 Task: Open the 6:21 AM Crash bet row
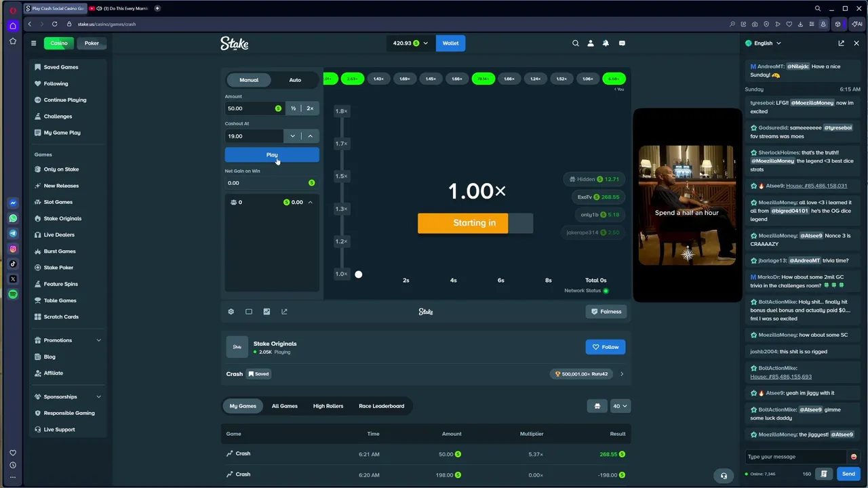point(426,454)
